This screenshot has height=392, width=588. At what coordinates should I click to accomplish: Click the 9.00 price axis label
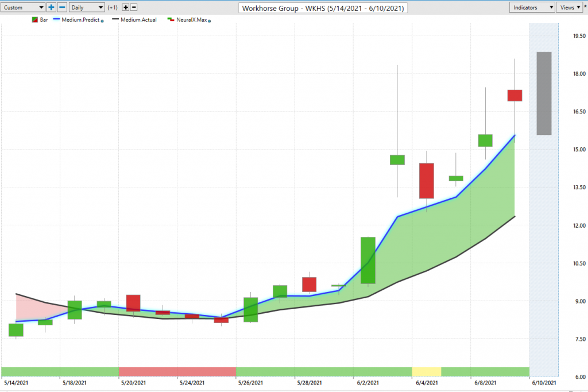[581, 301]
